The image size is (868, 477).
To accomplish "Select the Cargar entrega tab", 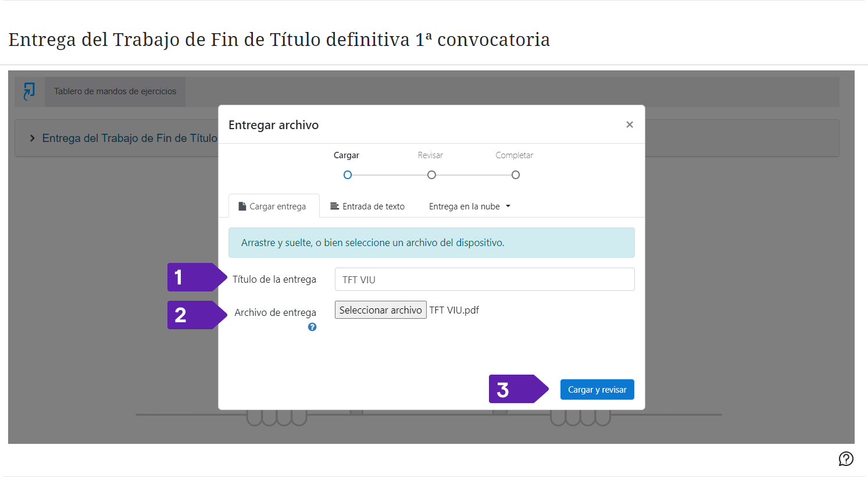I will coord(274,207).
